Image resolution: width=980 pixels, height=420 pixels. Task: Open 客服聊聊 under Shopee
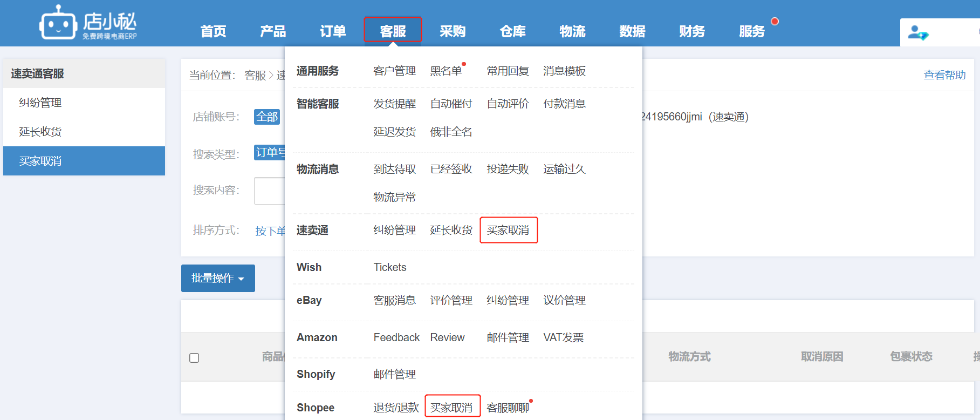point(508,408)
